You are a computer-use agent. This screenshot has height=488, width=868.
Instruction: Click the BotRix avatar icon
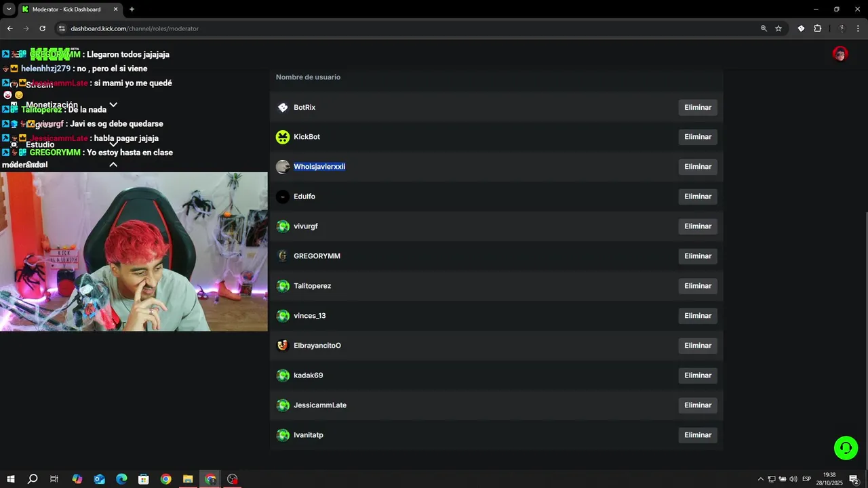(283, 107)
